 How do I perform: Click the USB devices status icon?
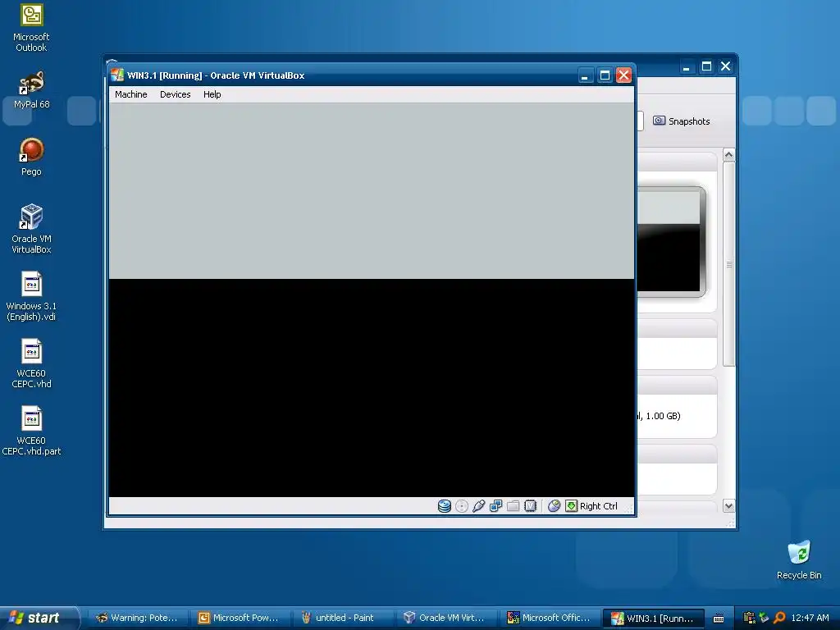478,505
